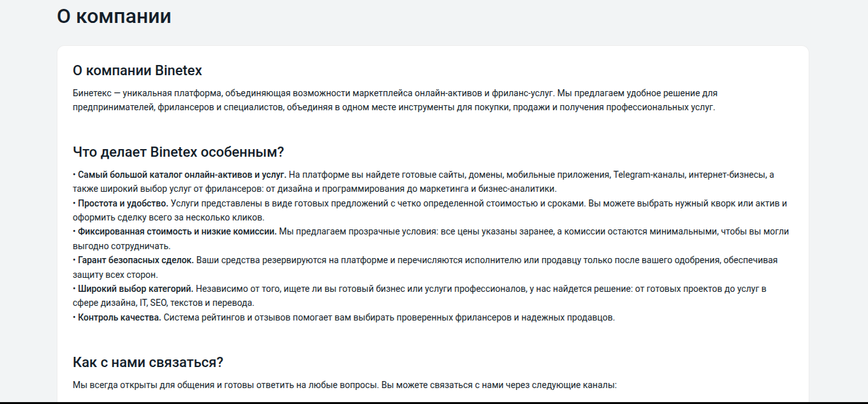Click the 'Что делает Binetex особенным?' heading

179,152
